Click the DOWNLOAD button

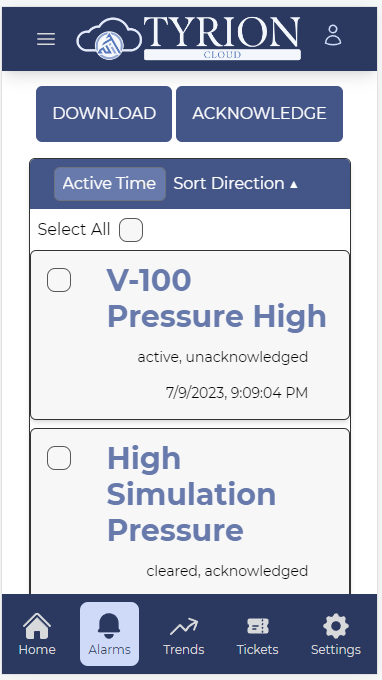coord(104,114)
